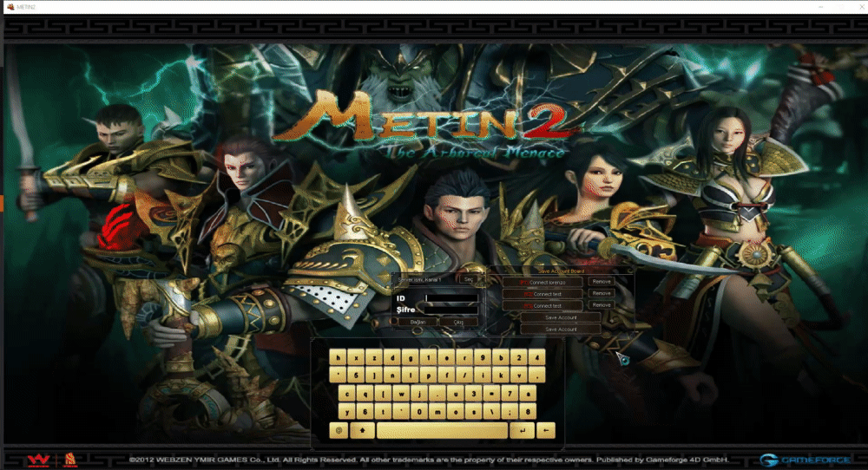Click the 9 key on virtual keyboard

tap(483, 357)
